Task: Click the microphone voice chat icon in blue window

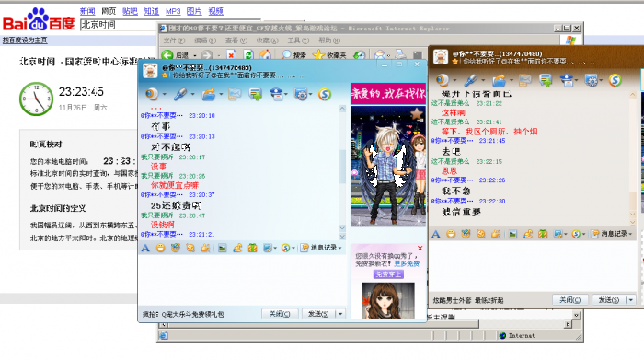Action: tap(180, 95)
